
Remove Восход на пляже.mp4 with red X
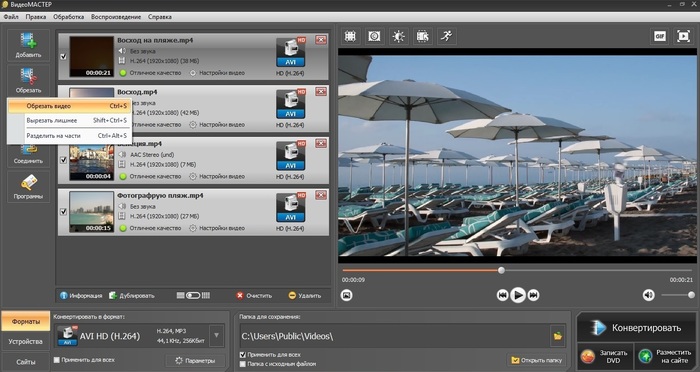coord(321,40)
